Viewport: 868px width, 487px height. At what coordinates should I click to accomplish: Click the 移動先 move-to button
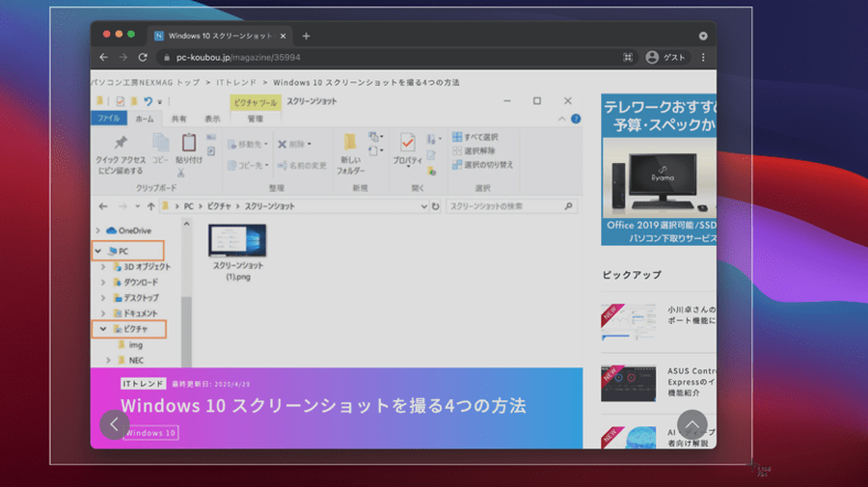pyautogui.click(x=248, y=145)
